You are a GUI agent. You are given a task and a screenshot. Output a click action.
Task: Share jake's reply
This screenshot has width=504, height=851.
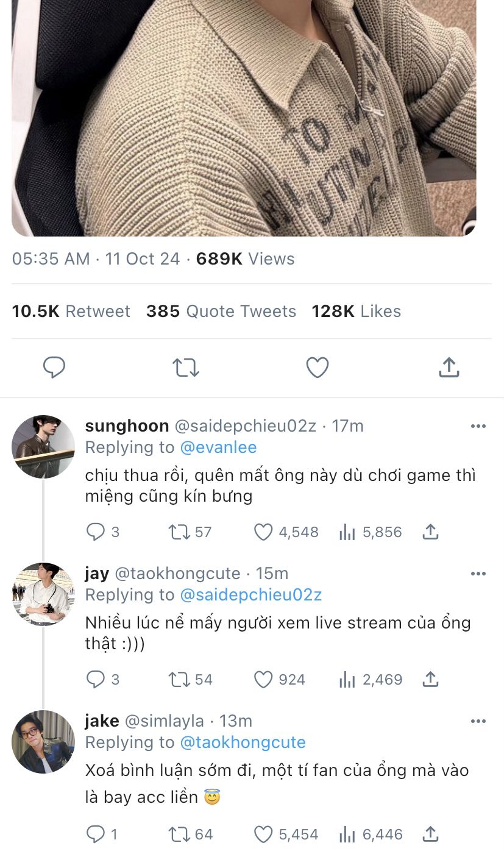pos(430,834)
